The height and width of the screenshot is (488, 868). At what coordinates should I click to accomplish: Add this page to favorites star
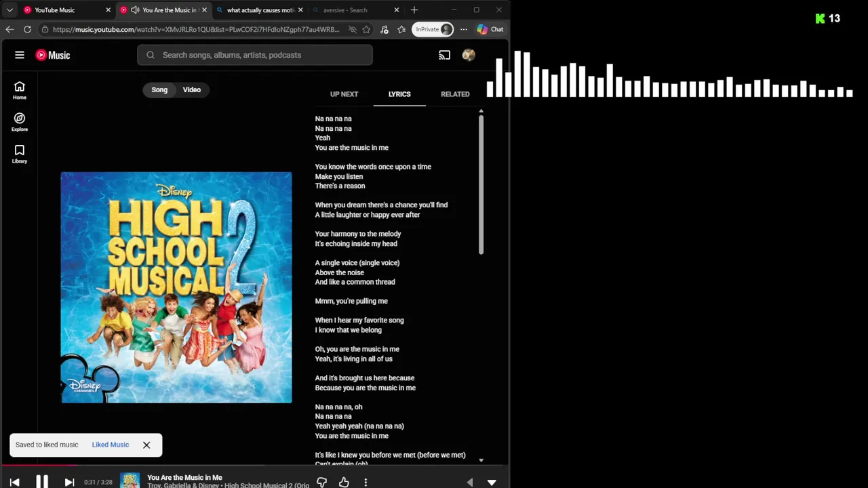366,29
